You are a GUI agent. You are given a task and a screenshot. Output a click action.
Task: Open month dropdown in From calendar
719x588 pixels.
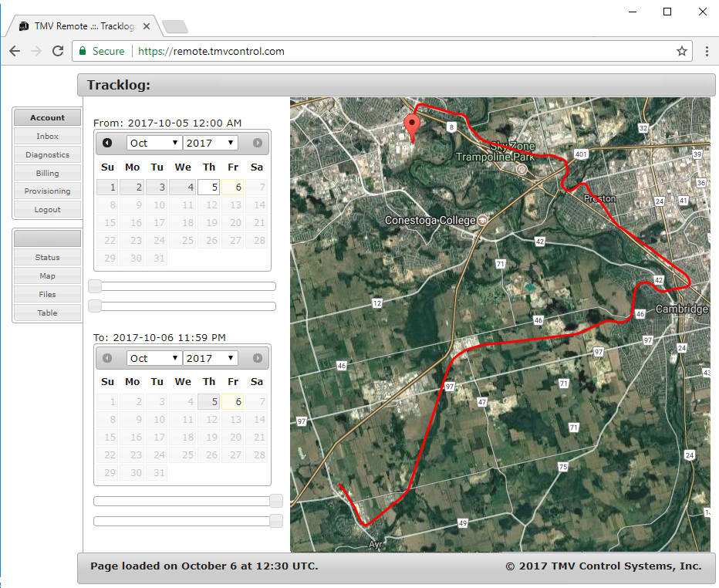[154, 143]
